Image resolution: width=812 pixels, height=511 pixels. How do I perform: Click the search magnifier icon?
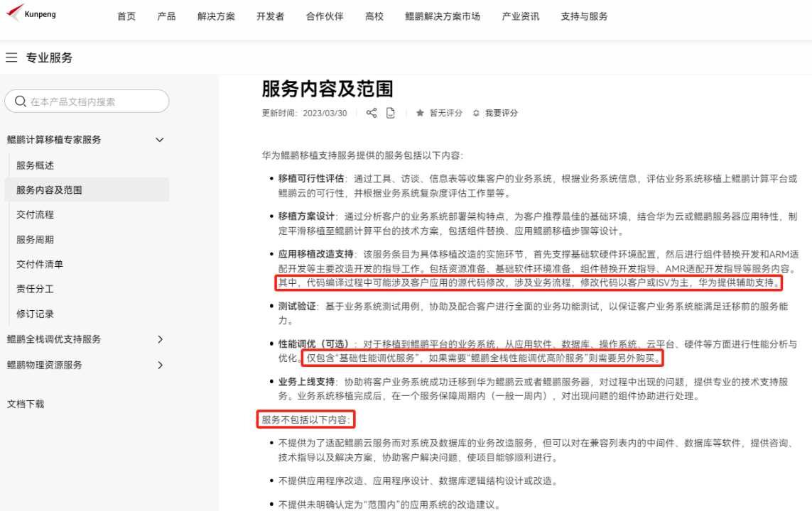pyautogui.click(x=20, y=101)
